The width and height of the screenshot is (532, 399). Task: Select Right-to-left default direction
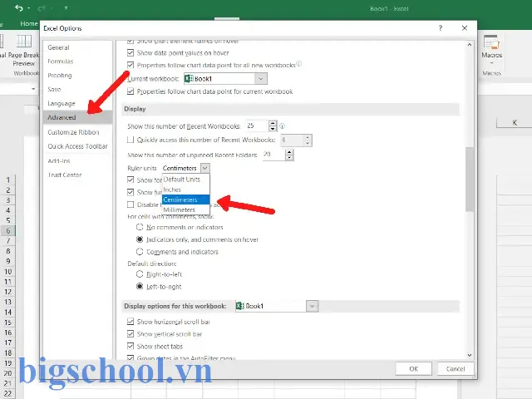pyautogui.click(x=140, y=274)
